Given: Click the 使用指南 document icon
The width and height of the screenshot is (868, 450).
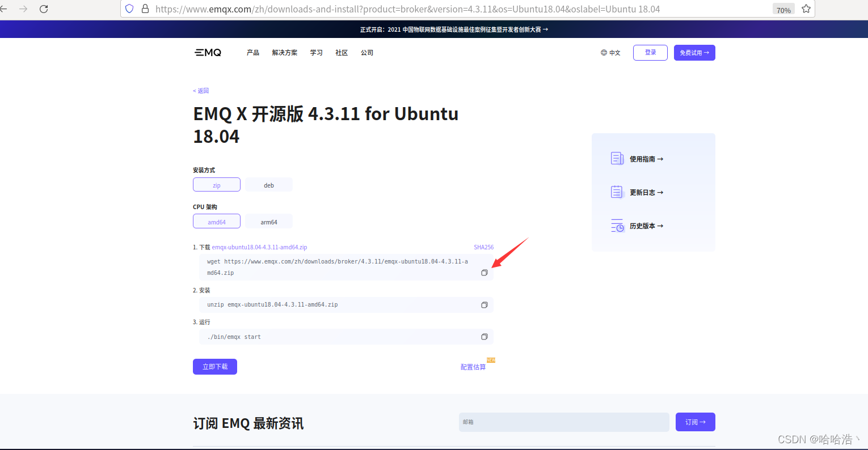Looking at the screenshot, I should tap(617, 159).
